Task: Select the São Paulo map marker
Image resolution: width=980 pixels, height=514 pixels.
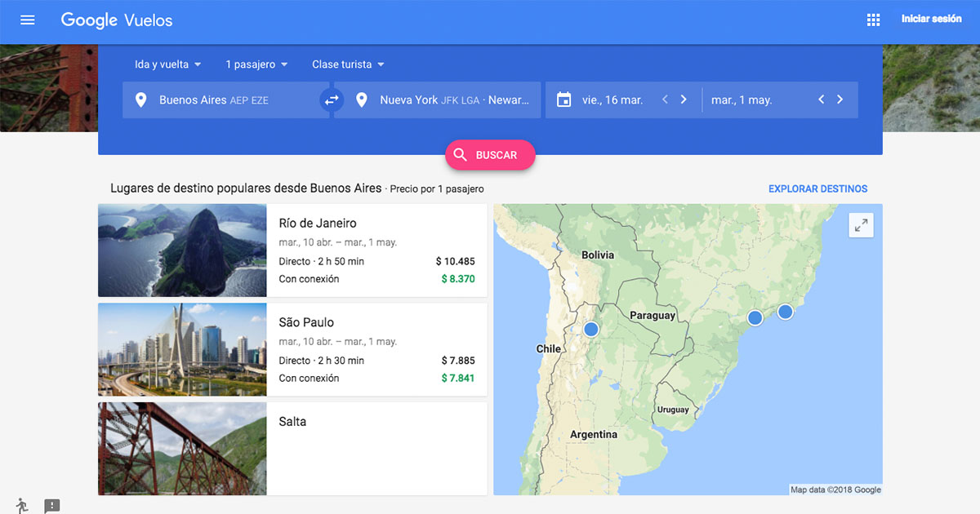Action: (x=755, y=318)
